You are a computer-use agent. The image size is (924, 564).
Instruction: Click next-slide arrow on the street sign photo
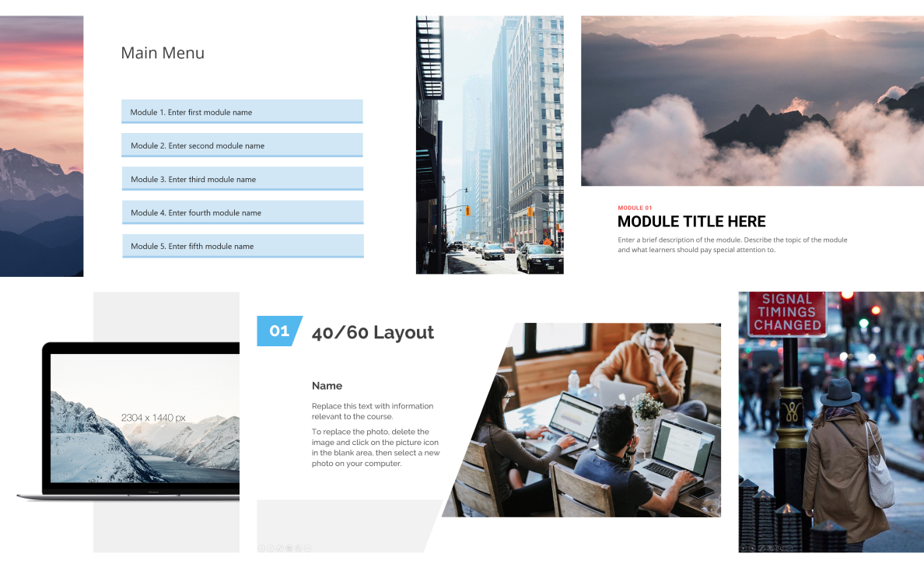tap(752, 548)
